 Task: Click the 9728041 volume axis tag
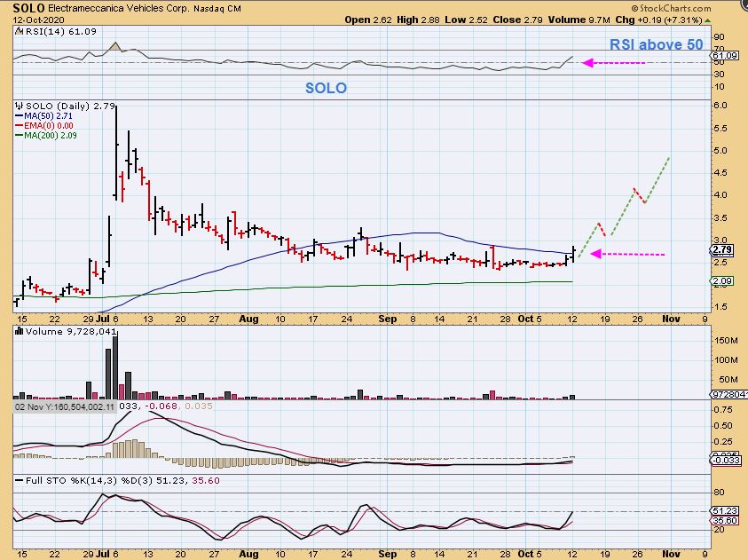[729, 394]
